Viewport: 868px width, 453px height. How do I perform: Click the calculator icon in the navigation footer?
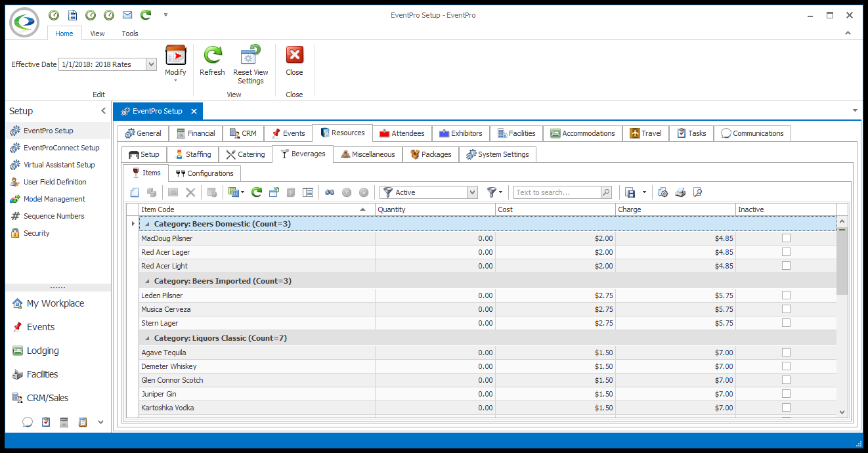tap(64, 421)
